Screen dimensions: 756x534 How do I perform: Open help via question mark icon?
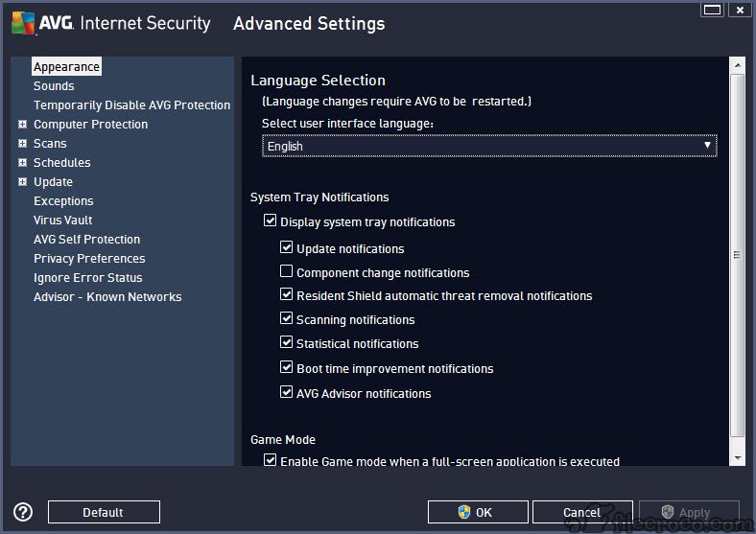tap(23, 512)
